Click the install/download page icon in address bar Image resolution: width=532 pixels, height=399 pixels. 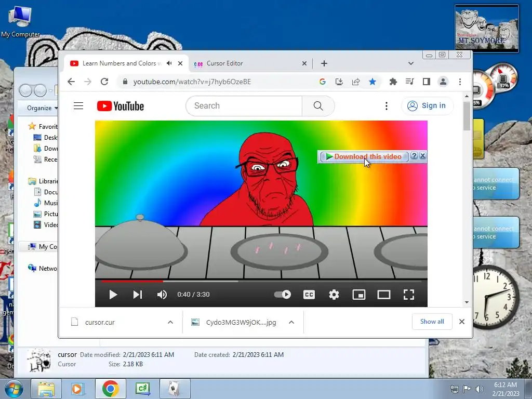[339, 82]
